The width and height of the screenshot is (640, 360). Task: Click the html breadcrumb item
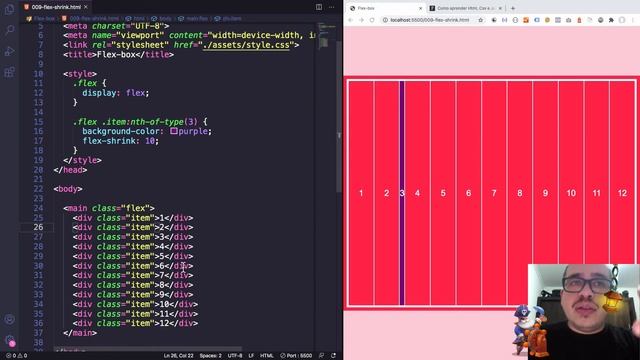(136, 18)
